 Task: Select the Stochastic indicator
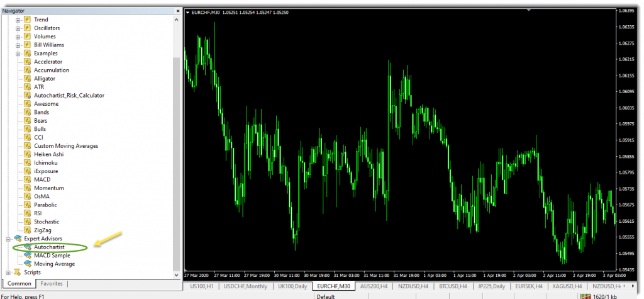click(47, 222)
